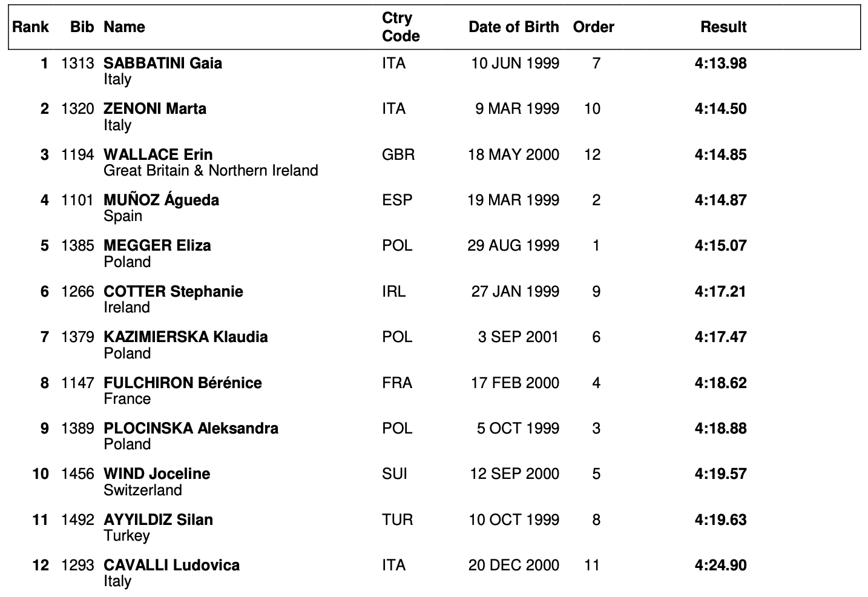This screenshot has height=597, width=868.
Task: Select the name CAVALLI Ludovica
Action: pos(171,566)
